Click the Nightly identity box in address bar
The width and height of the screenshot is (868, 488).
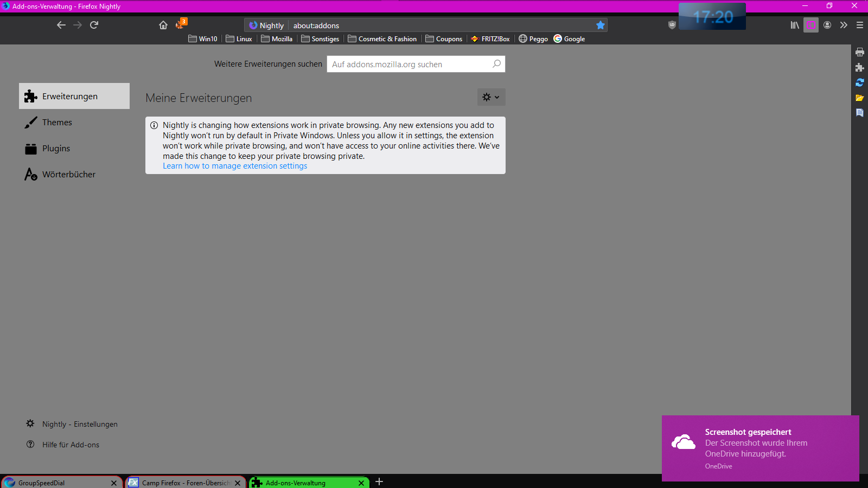click(x=266, y=25)
